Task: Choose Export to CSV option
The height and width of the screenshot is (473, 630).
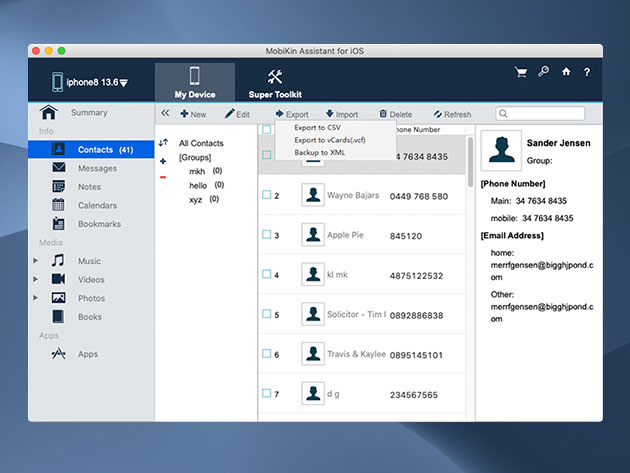Action: [x=316, y=128]
